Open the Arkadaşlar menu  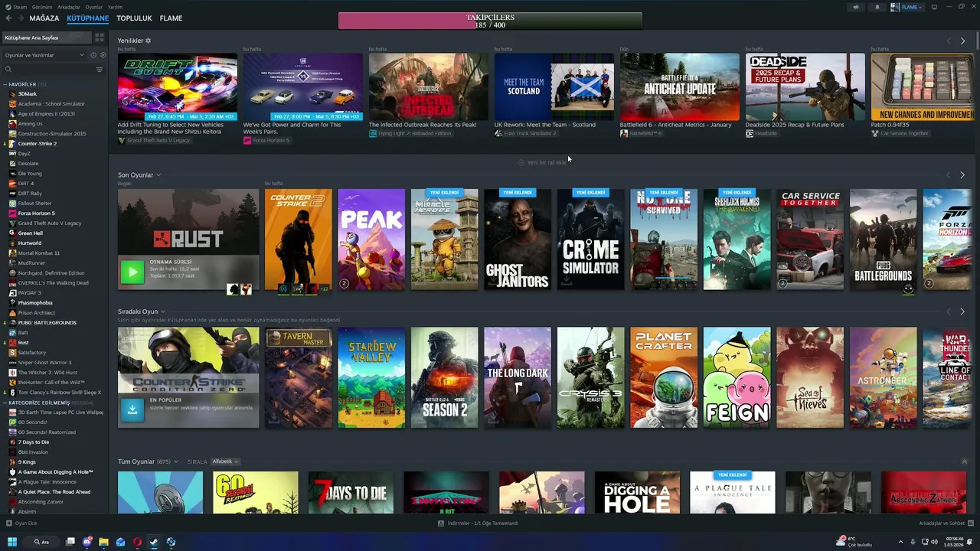[69, 7]
